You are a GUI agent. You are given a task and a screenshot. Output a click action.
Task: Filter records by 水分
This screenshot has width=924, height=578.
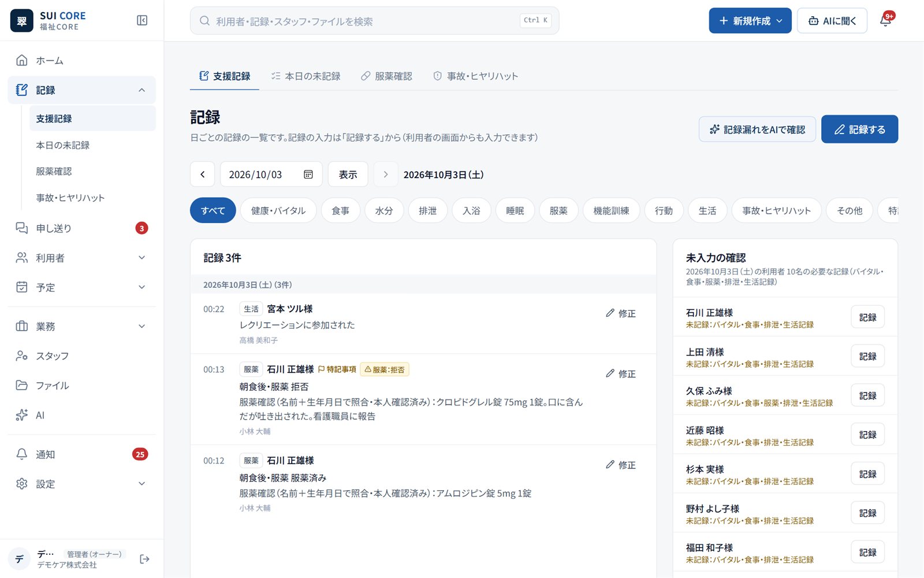pos(384,210)
